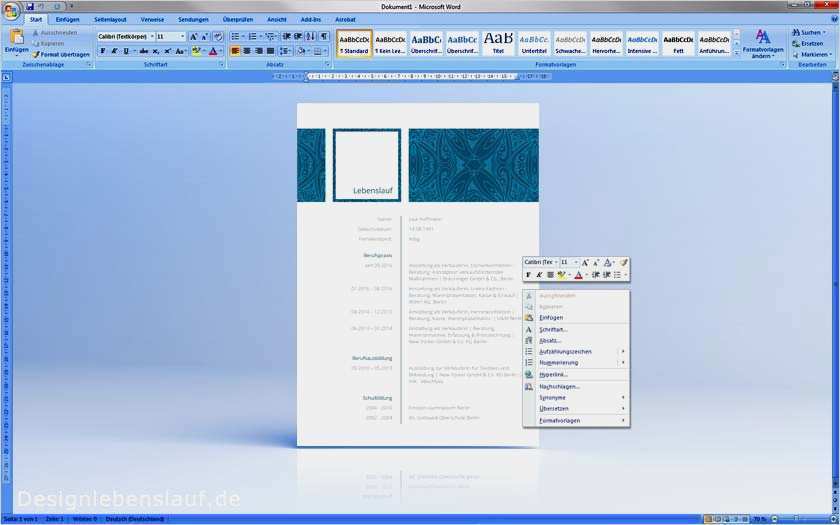The height and width of the screenshot is (525, 840).
Task: Apply the Standard style
Action: tap(354, 43)
